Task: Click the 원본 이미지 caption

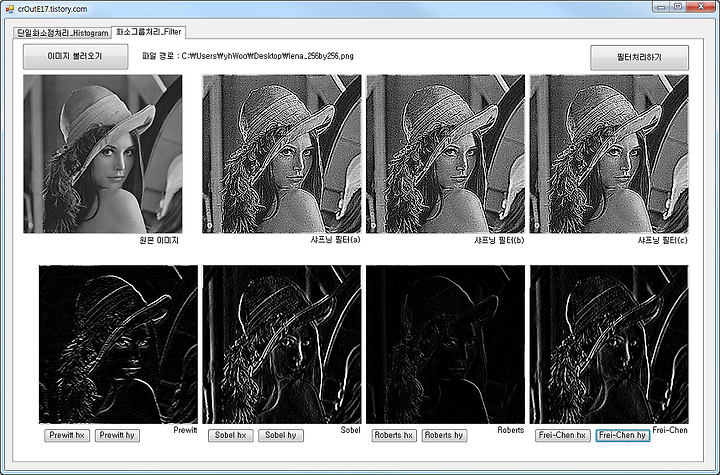Action: 159,240
